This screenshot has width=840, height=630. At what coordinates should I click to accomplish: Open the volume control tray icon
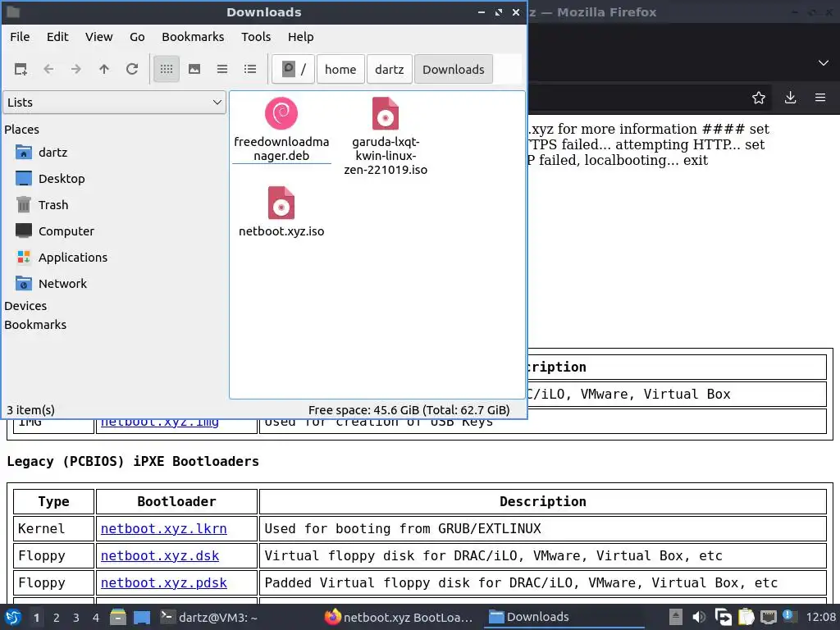(x=699, y=617)
